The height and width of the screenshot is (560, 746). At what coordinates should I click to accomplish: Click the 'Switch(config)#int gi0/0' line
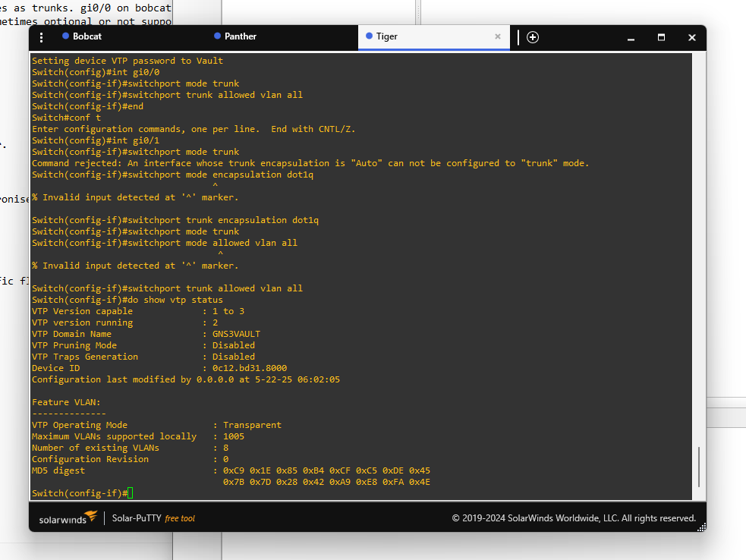[x=96, y=72]
